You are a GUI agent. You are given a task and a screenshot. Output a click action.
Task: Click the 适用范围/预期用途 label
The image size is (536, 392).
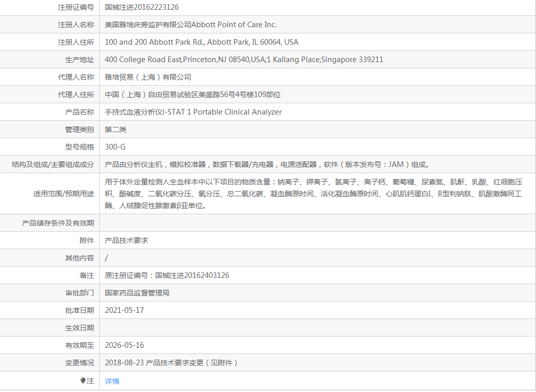click(64, 194)
